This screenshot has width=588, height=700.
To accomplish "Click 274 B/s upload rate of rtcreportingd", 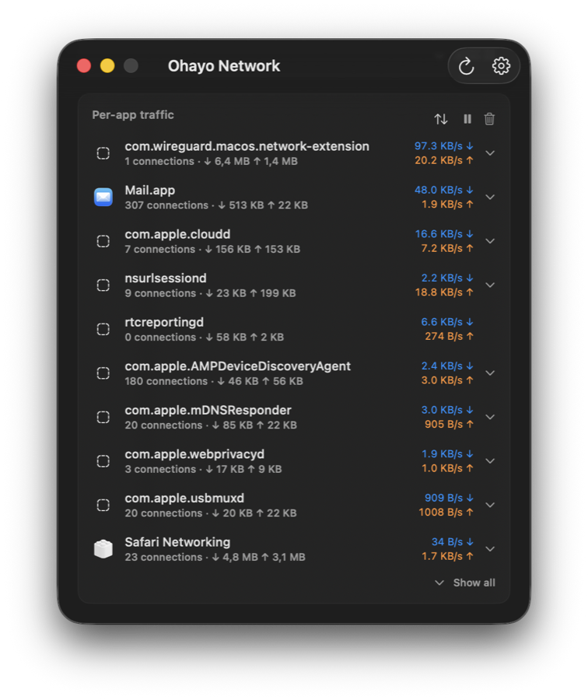I will [449, 336].
